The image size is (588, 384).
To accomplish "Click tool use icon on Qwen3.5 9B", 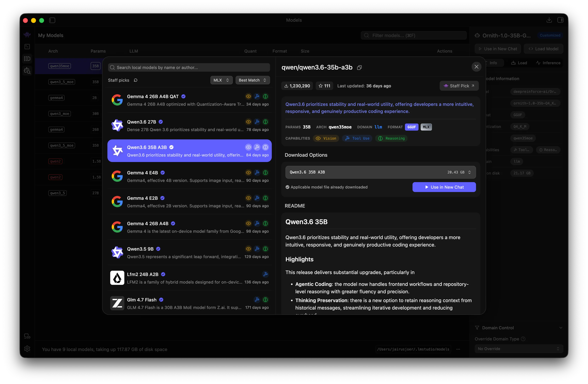I will pyautogui.click(x=257, y=249).
